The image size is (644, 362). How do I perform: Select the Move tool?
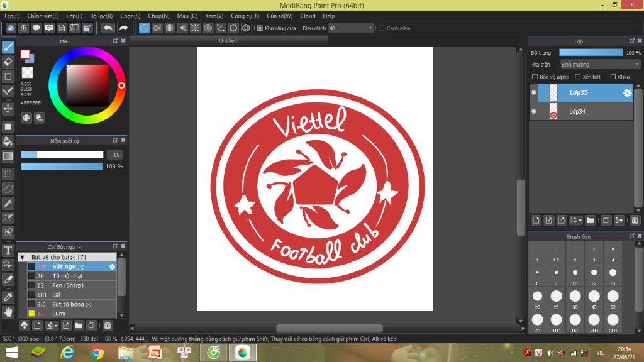8,109
